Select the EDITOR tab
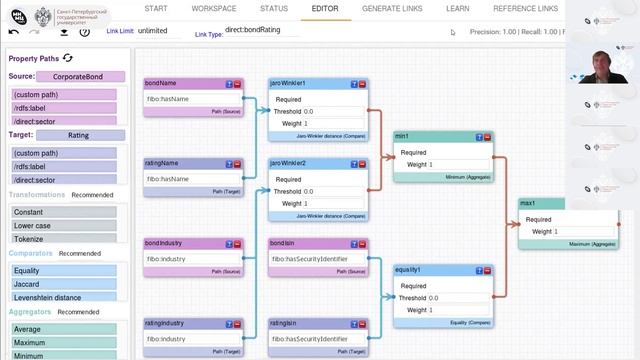 tap(325, 9)
